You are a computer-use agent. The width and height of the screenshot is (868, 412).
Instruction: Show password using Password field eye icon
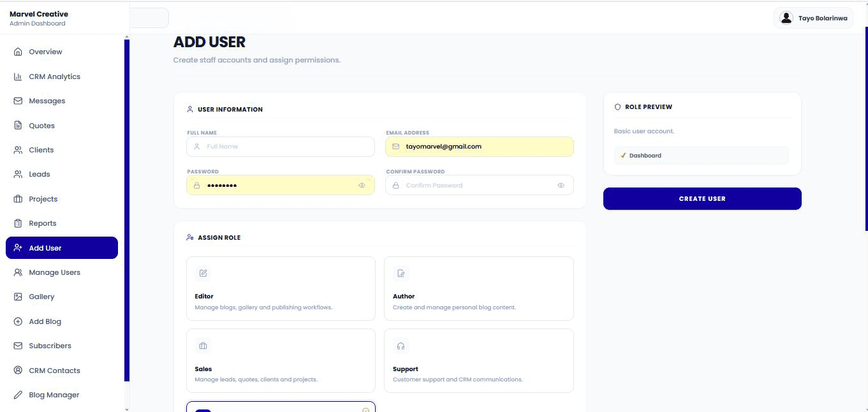[362, 186]
